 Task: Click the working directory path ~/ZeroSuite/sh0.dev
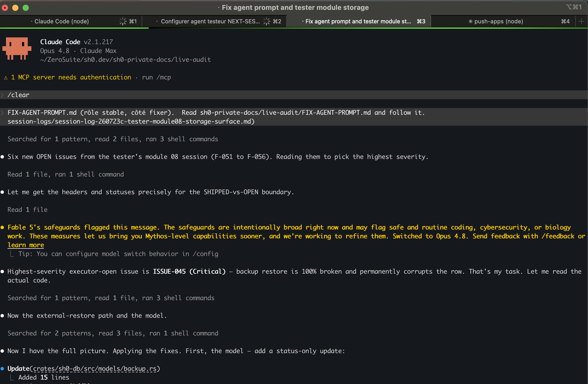coord(125,59)
